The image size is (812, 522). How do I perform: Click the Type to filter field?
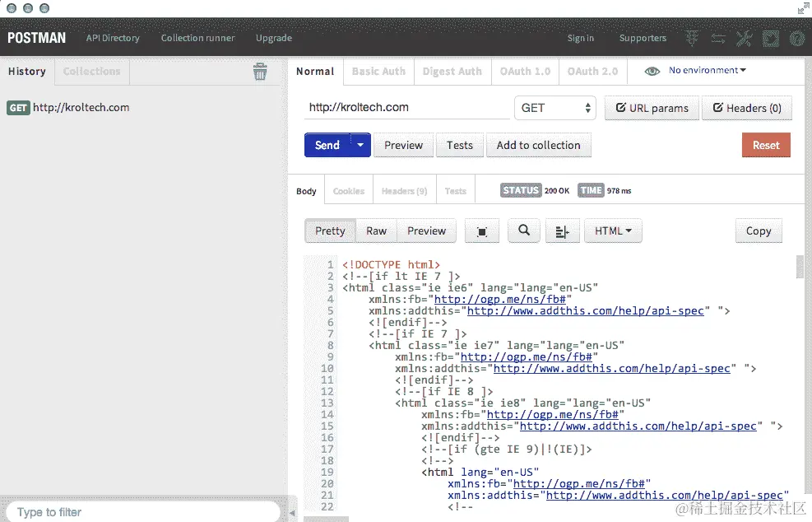click(143, 512)
